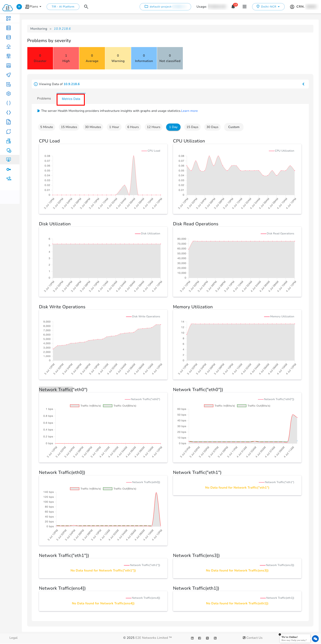
Task: Open the Plans dropdown menu
Action: click(x=33, y=7)
